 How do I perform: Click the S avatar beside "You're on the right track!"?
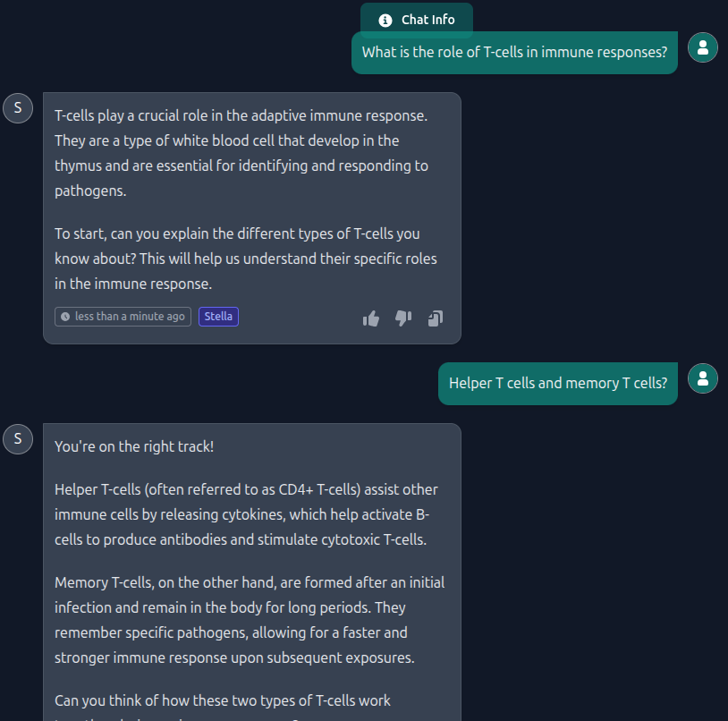pyautogui.click(x=18, y=439)
